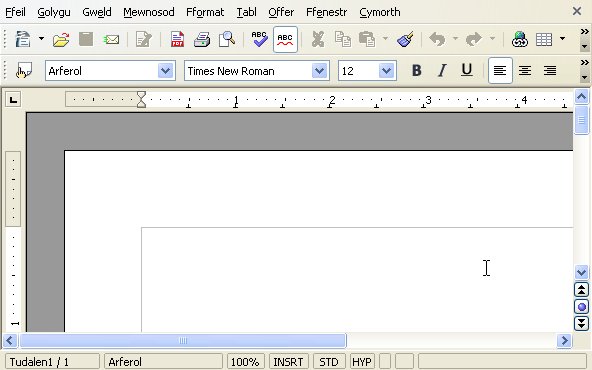592x370 pixels.
Task: Toggle Edit File mode icon
Action: click(x=143, y=39)
